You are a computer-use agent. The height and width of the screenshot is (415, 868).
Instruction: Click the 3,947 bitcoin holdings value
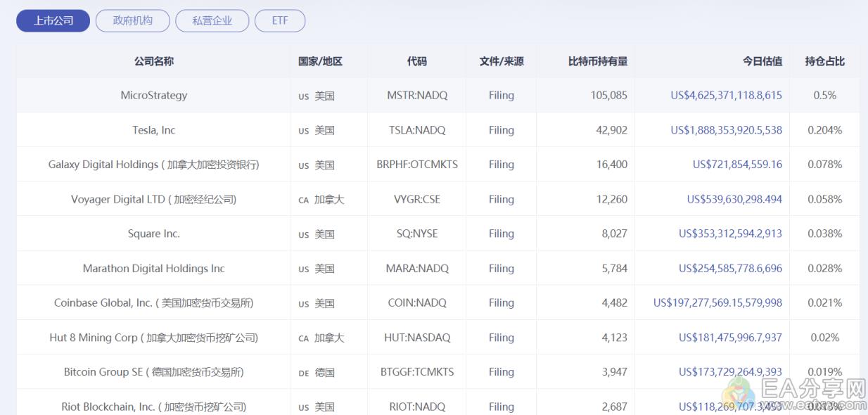615,372
